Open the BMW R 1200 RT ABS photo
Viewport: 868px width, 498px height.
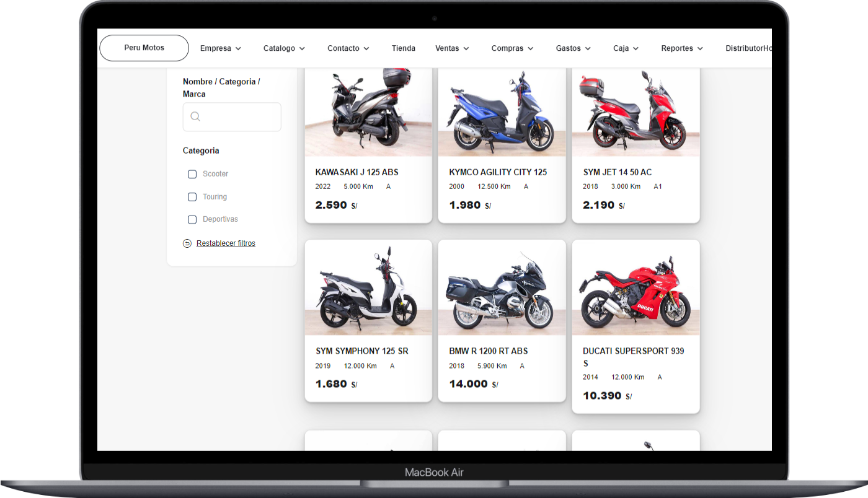click(502, 288)
